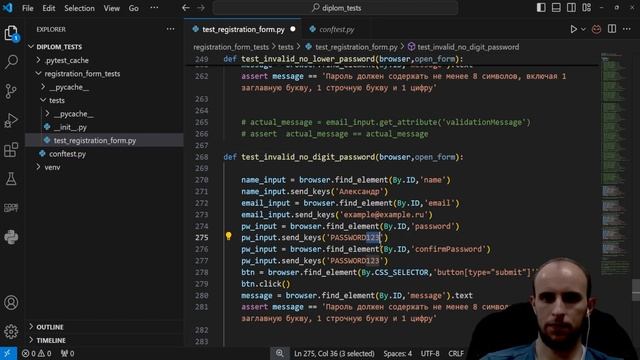Screen dimensions: 640x360
Task: Toggle the secondary side bar
Action: tap(571, 8)
